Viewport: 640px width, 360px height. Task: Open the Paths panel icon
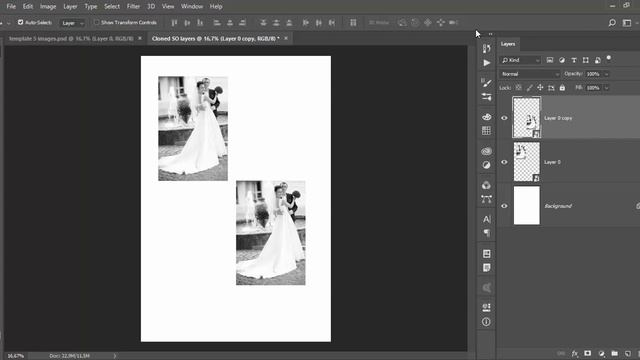click(486, 199)
